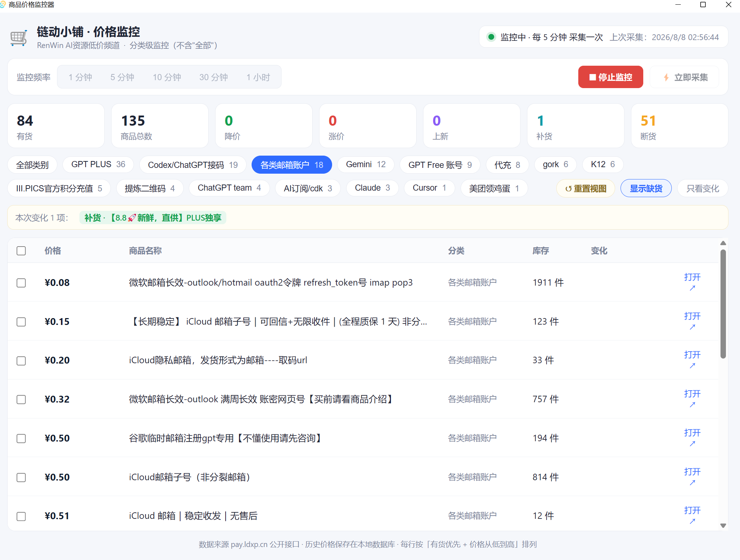The height and width of the screenshot is (560, 740).
Task: Select the AI订阅/cdk category
Action: (x=308, y=188)
